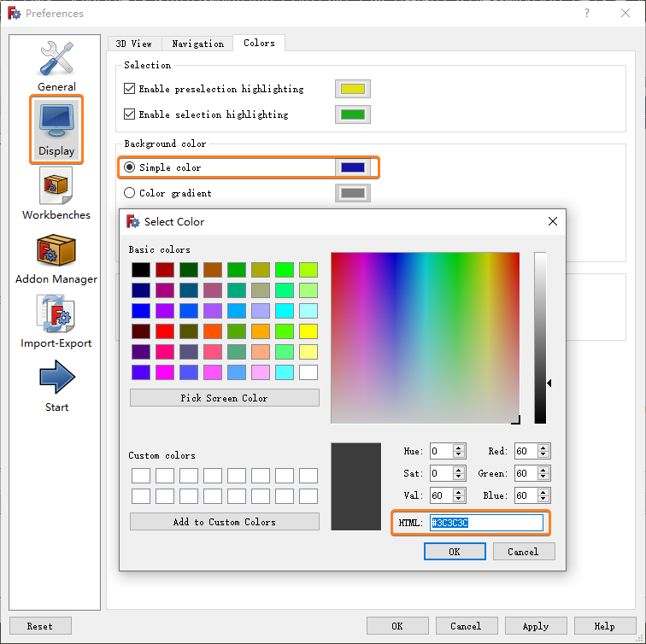Click the Preferences help question mark
This screenshot has width=646, height=644.
click(x=587, y=13)
